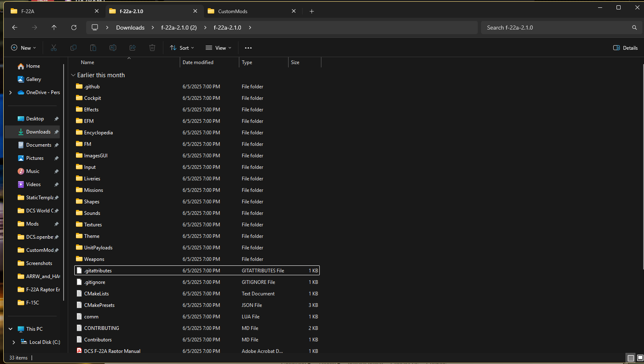Switch to large thumbnails view in status bar

(x=640, y=358)
